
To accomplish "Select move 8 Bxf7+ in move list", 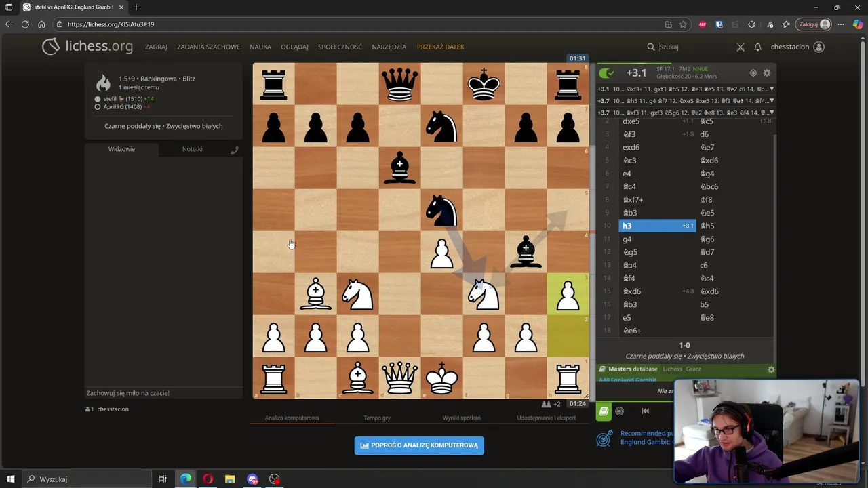I will pos(657,200).
